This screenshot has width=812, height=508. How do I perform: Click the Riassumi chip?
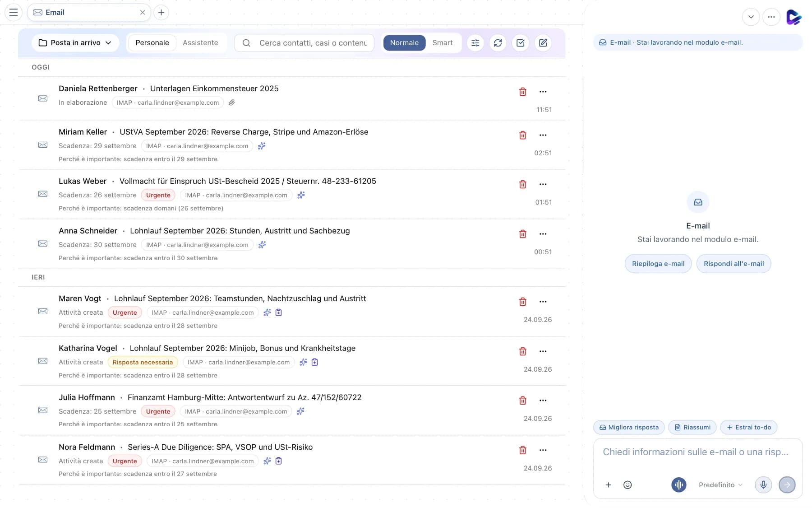pyautogui.click(x=692, y=427)
